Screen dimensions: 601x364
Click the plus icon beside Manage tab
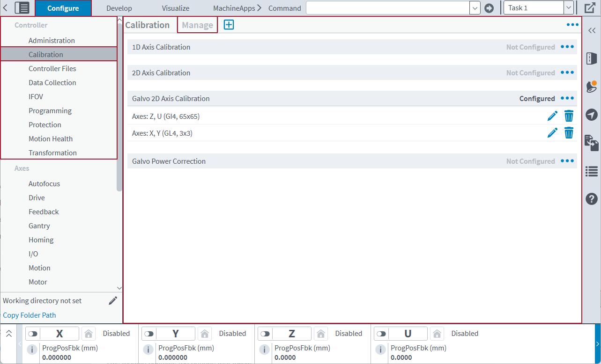point(229,25)
